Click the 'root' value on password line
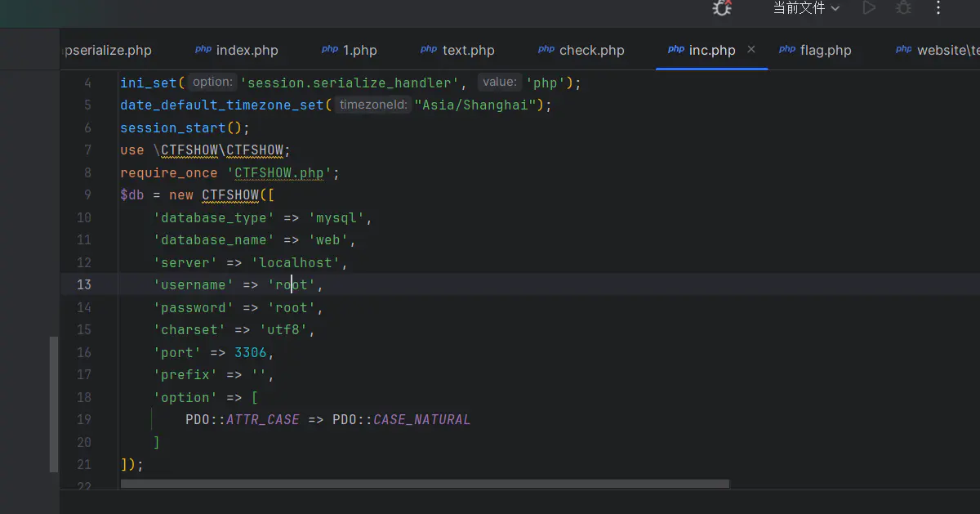Viewport: 980px width, 514px height. click(292, 307)
